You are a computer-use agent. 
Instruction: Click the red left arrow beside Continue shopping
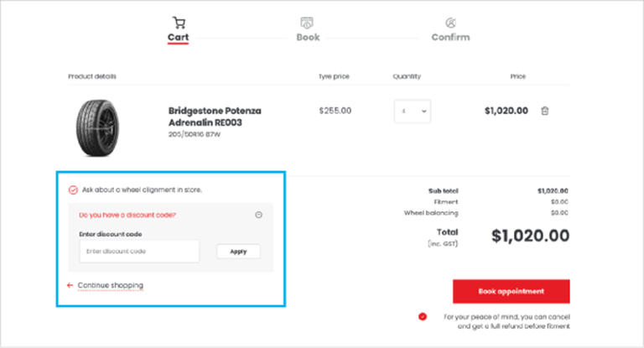pyautogui.click(x=70, y=285)
